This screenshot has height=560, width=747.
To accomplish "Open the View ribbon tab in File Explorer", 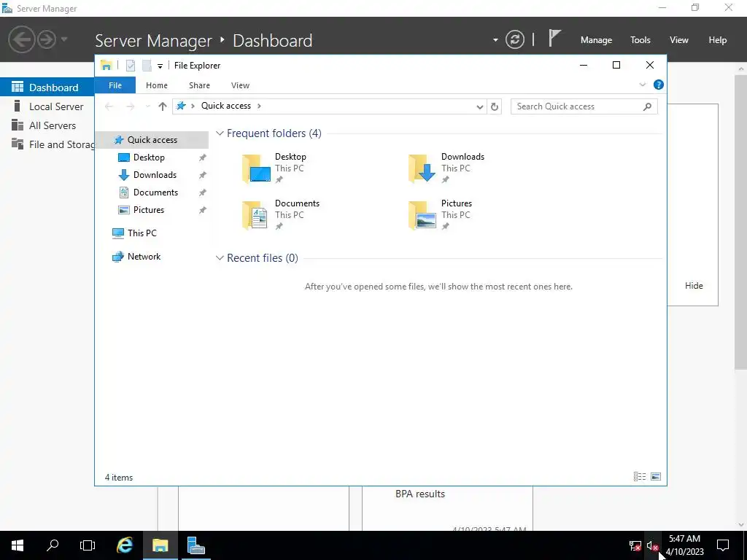I will tap(240, 85).
